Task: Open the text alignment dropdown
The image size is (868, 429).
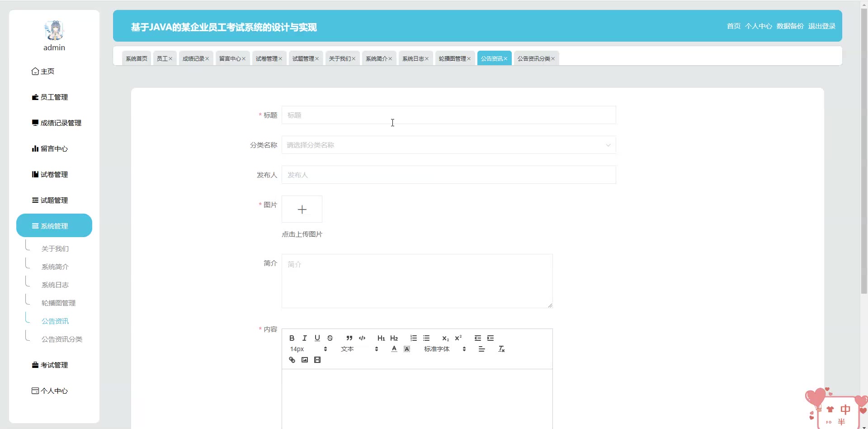Action: [481, 349]
